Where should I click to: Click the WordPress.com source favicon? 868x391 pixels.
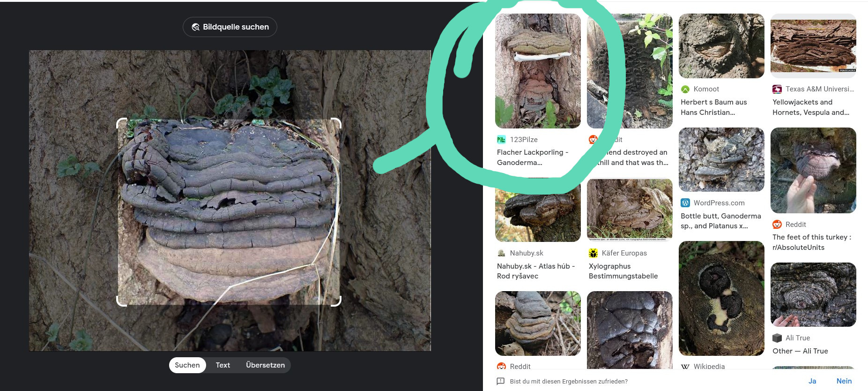click(x=685, y=203)
